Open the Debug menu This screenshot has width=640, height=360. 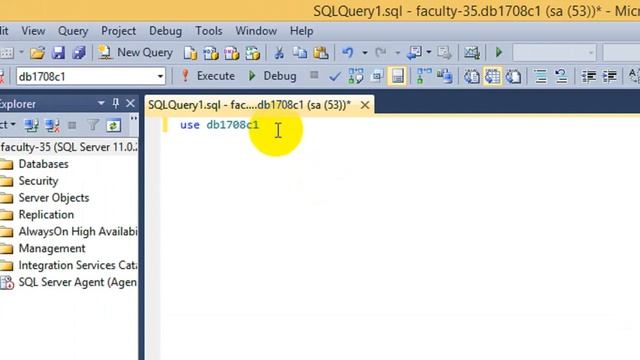coord(165,31)
